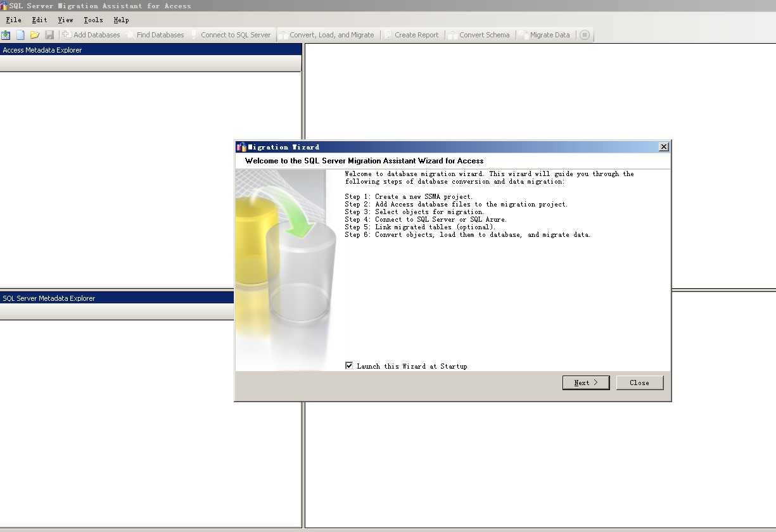Open the Edit menu

tap(39, 20)
